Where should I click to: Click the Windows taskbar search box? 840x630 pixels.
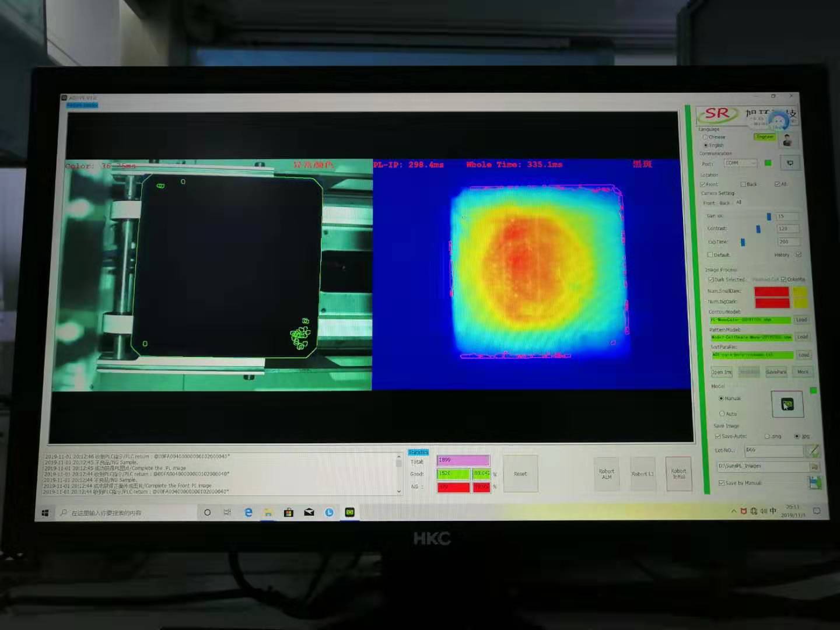pyautogui.click(x=127, y=513)
